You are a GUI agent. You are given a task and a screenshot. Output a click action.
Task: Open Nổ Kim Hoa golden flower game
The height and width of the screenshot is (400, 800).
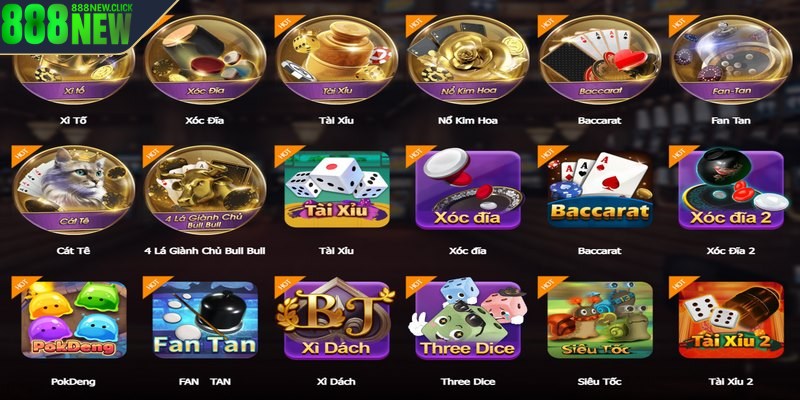[x=468, y=60]
